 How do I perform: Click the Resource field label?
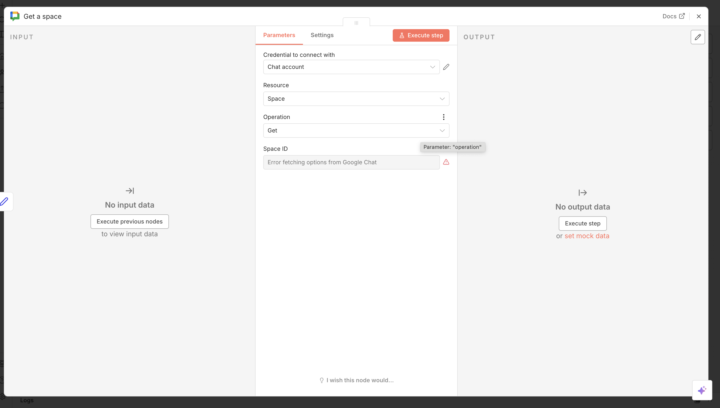pos(276,85)
